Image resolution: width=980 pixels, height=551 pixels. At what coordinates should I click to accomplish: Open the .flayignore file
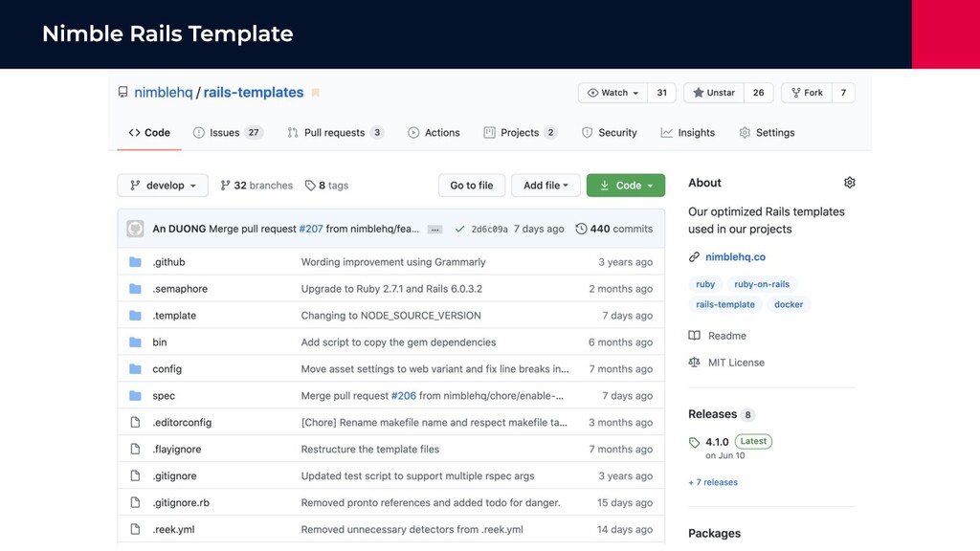[x=177, y=450]
